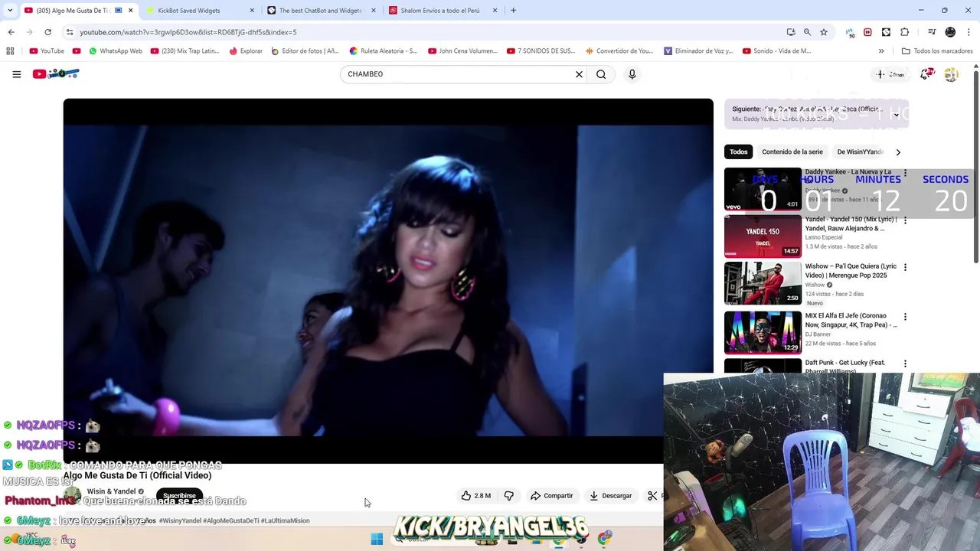Open options for MIX El Alfa video

pos(905,317)
